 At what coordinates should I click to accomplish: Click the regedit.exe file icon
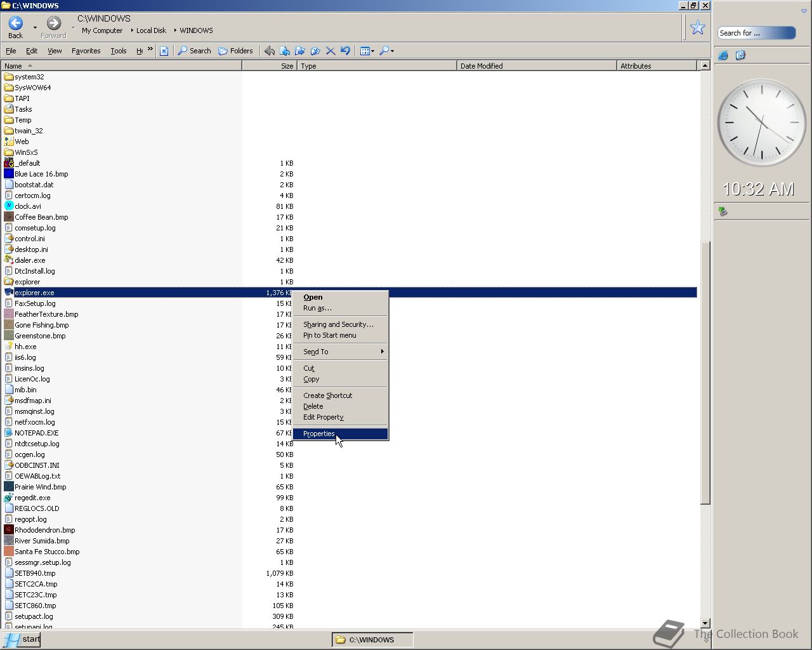(x=9, y=498)
